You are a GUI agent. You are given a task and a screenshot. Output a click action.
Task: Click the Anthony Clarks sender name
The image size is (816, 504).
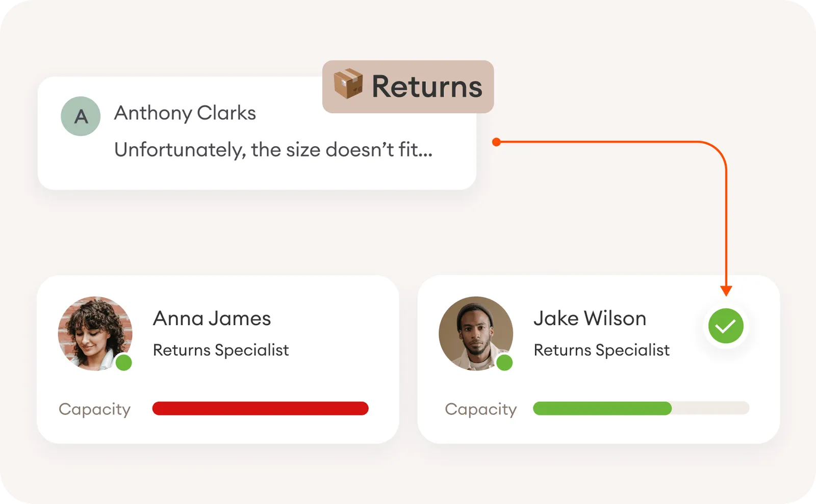185,113
